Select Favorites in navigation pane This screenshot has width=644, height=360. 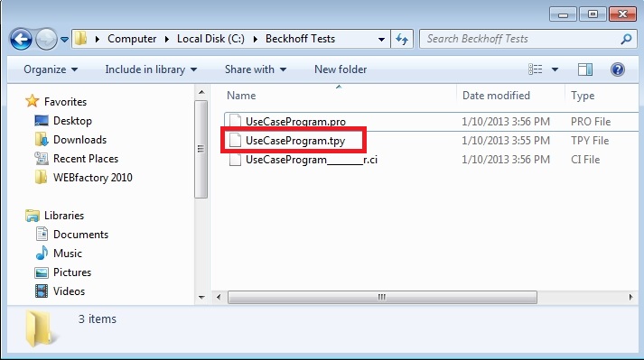pyautogui.click(x=65, y=101)
